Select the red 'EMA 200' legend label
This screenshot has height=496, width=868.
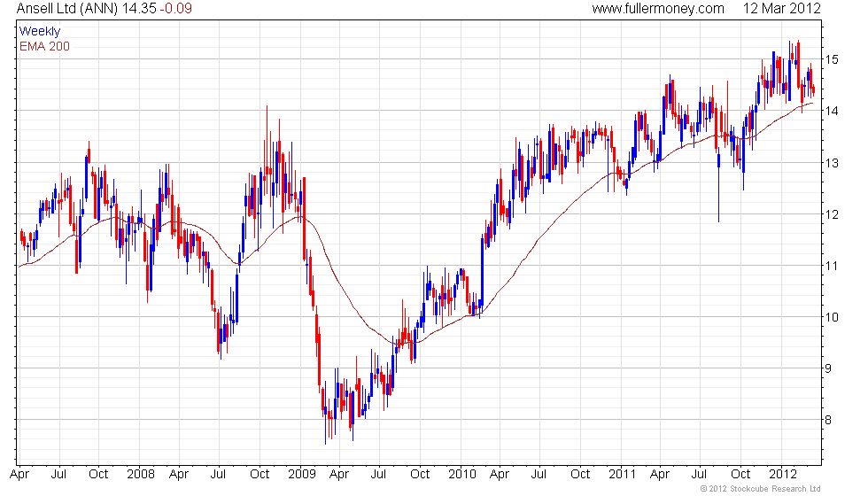(x=44, y=46)
